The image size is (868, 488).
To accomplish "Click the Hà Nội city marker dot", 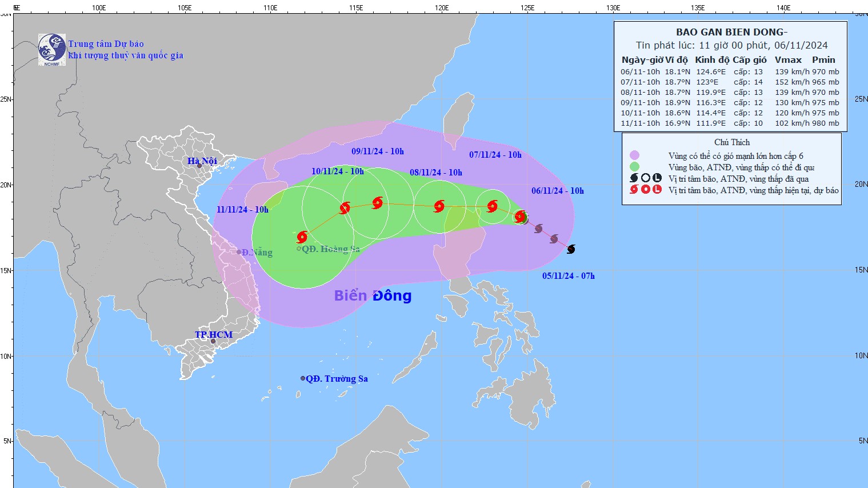I will tap(199, 166).
